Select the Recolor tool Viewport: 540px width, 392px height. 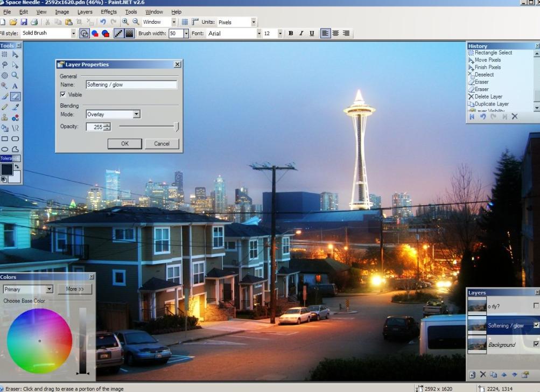point(15,117)
